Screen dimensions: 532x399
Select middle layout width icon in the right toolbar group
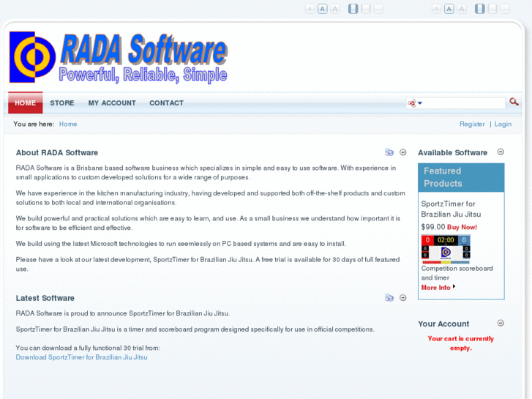492,9
